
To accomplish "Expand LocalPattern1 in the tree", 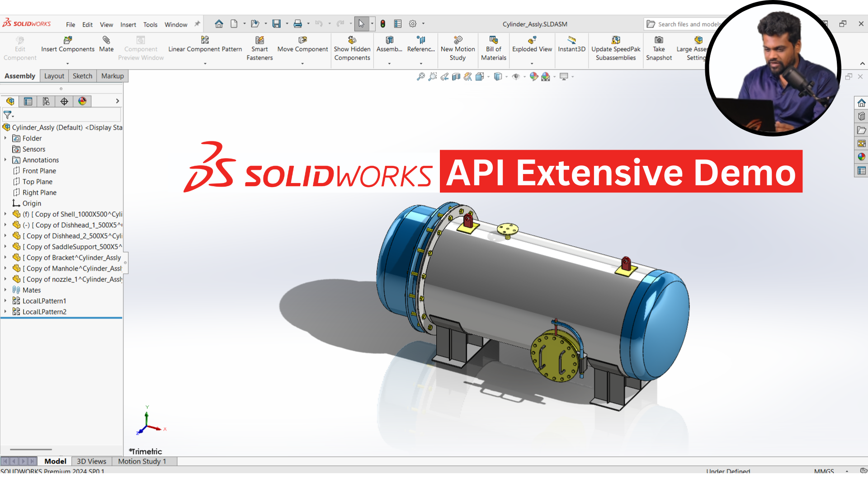I will click(x=5, y=301).
